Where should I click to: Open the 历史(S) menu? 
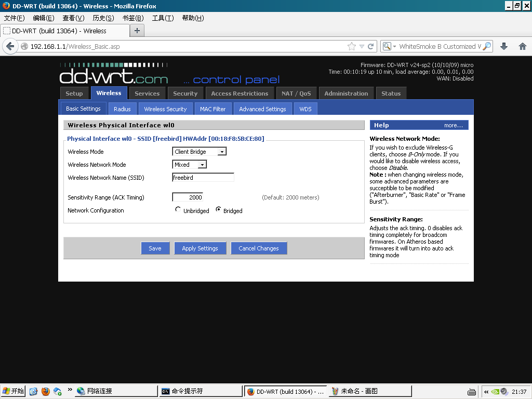[103, 18]
